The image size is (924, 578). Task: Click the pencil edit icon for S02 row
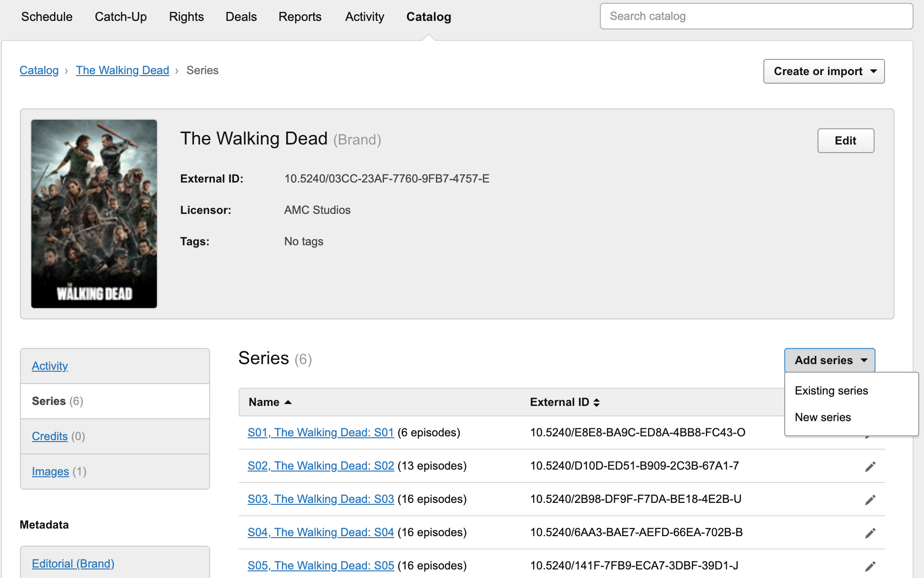tap(870, 466)
